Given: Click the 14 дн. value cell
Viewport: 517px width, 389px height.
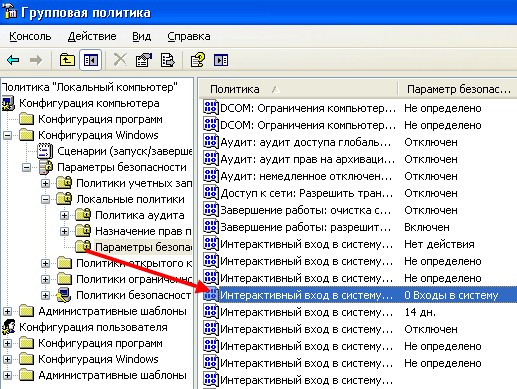Looking at the screenshot, I should pos(420,312).
